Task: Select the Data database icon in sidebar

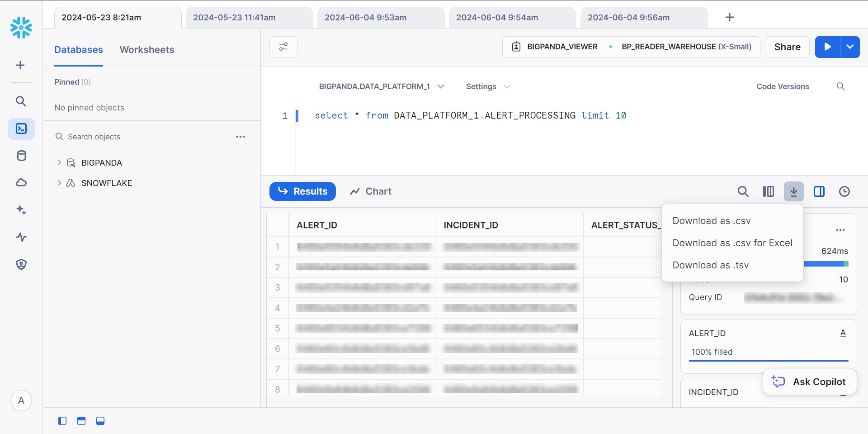Action: 21,156
